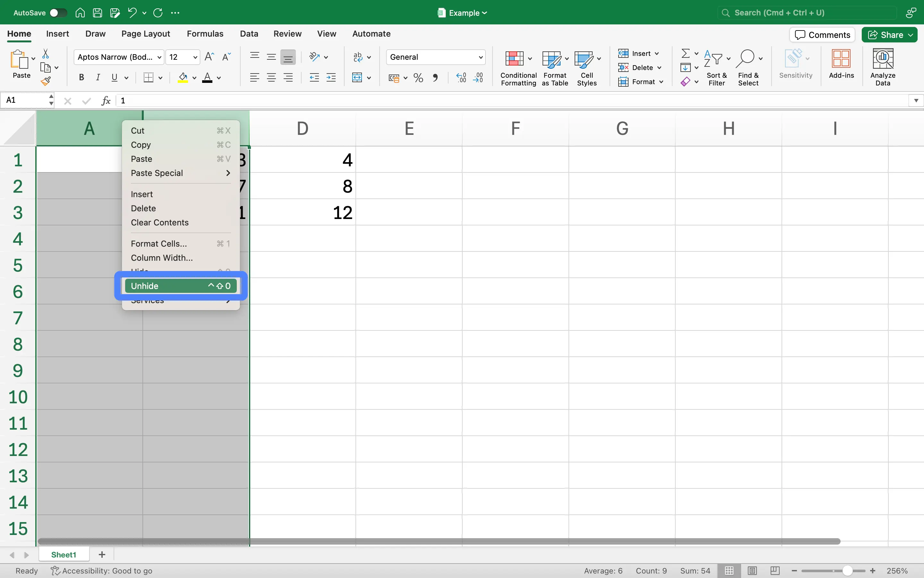Click the AutoSum sigma icon
The width and height of the screenshot is (924, 578).
point(685,53)
